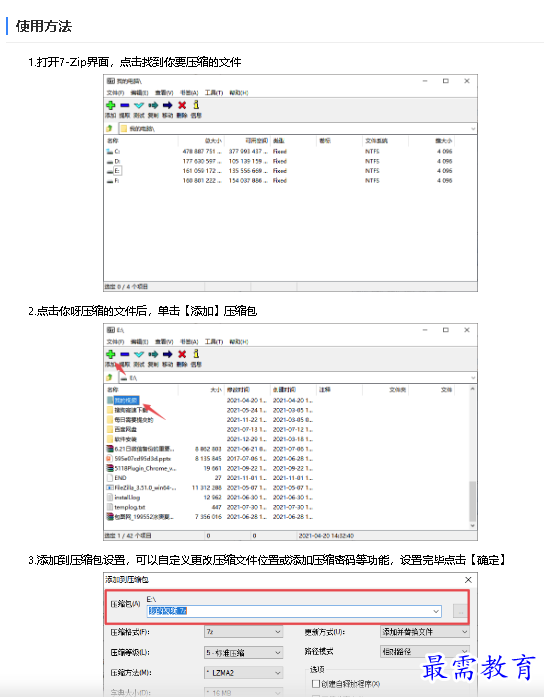Open the Tools(T) menu in the first window
The height and width of the screenshot is (699, 544).
(x=214, y=93)
